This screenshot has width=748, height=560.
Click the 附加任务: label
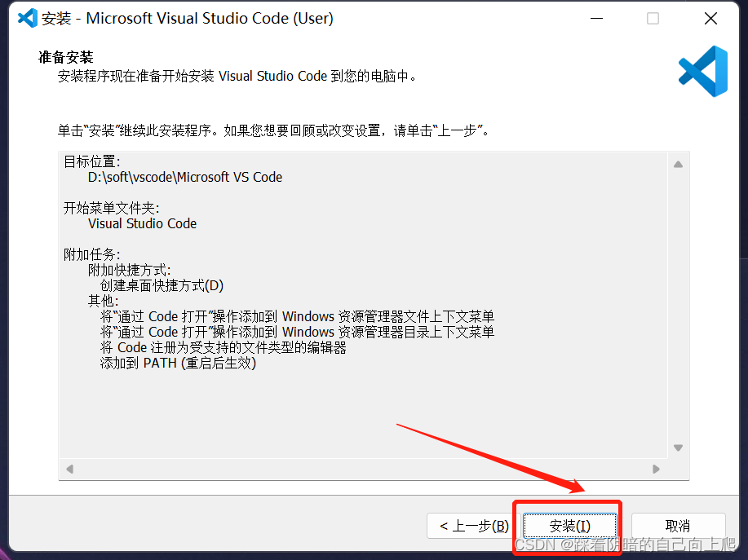(x=92, y=254)
